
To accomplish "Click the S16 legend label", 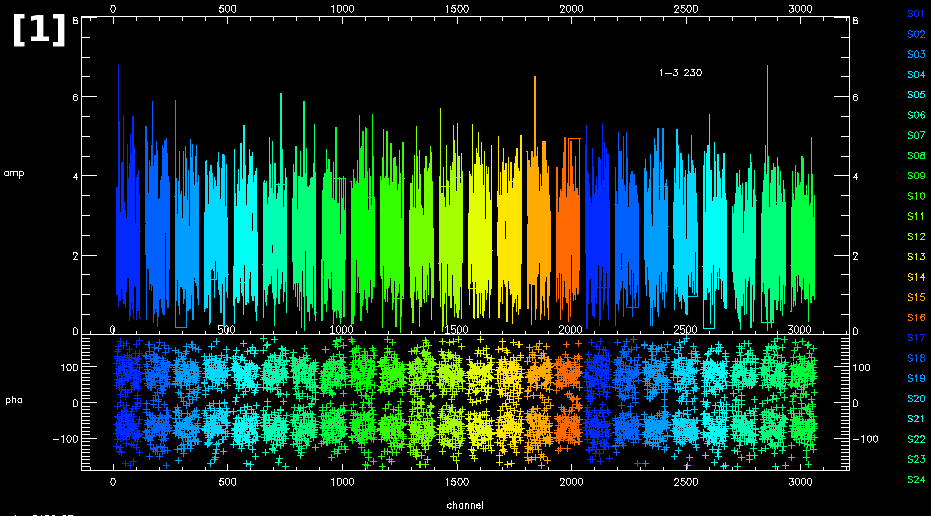I will coord(915,318).
